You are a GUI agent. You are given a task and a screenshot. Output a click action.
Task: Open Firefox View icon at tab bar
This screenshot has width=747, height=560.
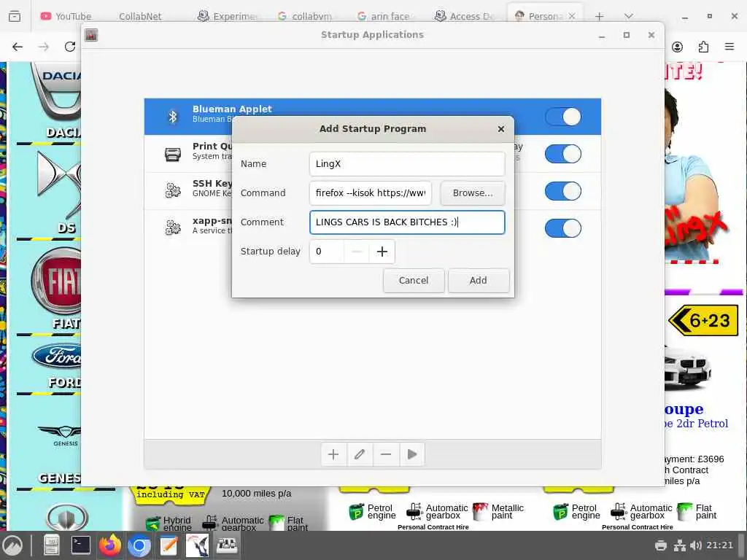point(15,16)
